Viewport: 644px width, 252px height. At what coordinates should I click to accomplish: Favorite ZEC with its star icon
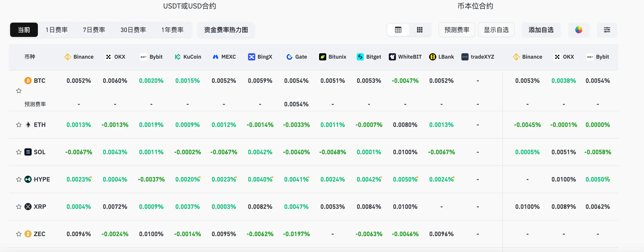(x=19, y=234)
